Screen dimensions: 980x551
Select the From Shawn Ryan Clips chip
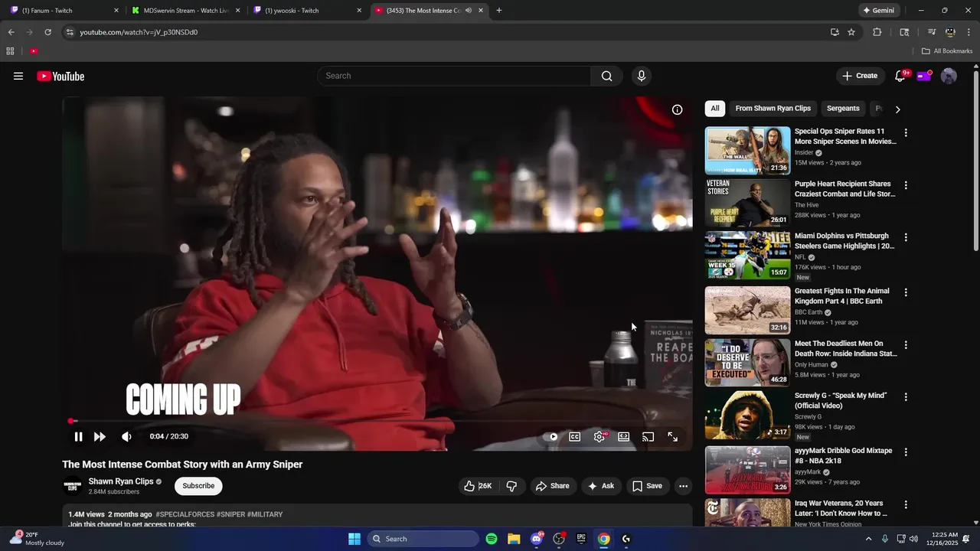[x=773, y=109]
